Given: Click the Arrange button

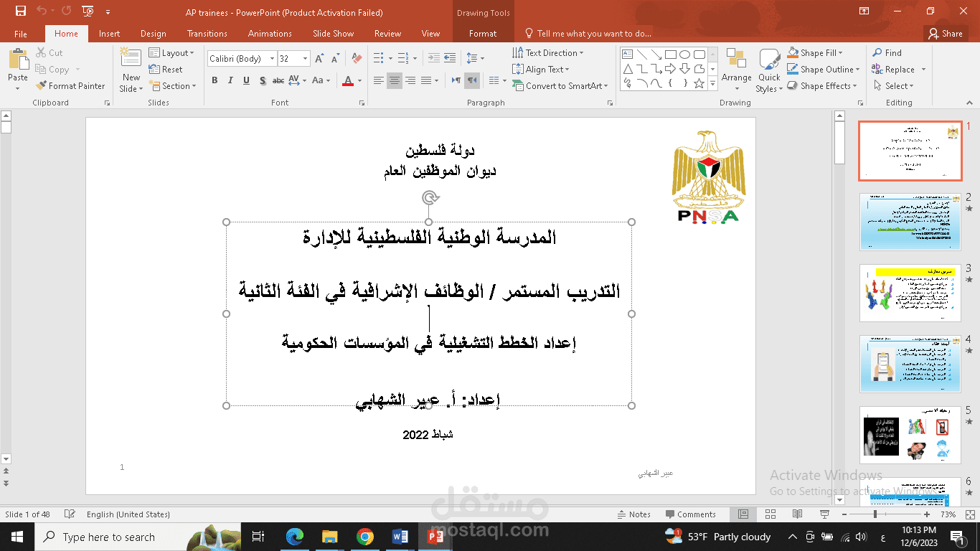Looking at the screenshot, I should pyautogui.click(x=736, y=67).
